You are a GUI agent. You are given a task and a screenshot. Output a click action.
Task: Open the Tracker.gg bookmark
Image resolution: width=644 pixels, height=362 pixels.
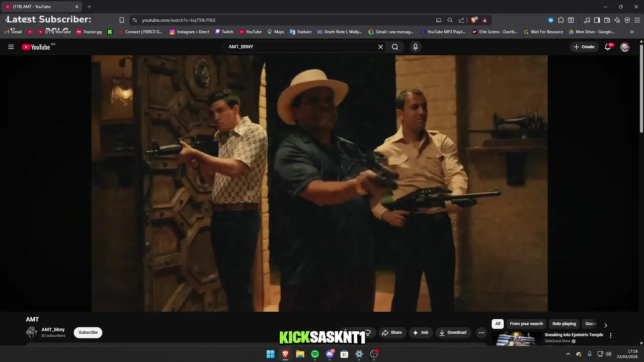point(89,32)
